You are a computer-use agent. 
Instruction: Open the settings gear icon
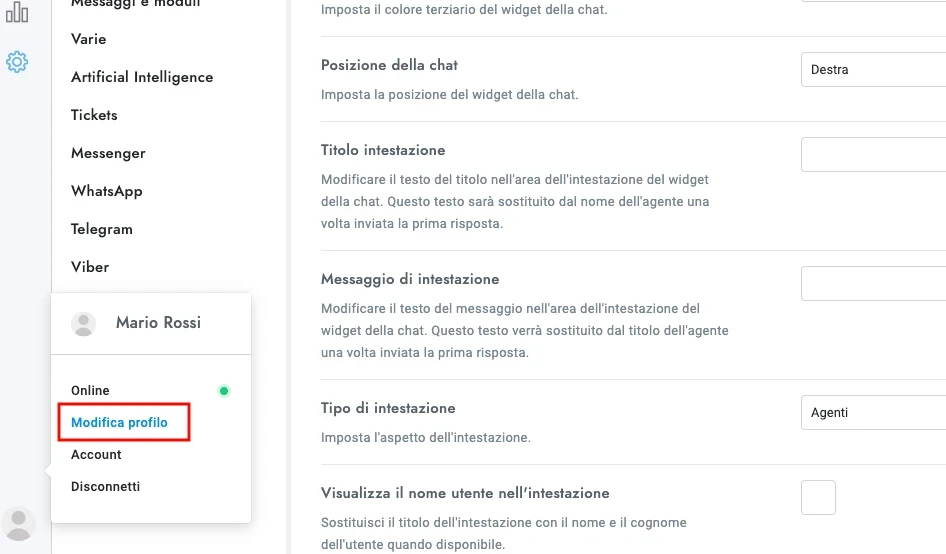click(x=17, y=62)
